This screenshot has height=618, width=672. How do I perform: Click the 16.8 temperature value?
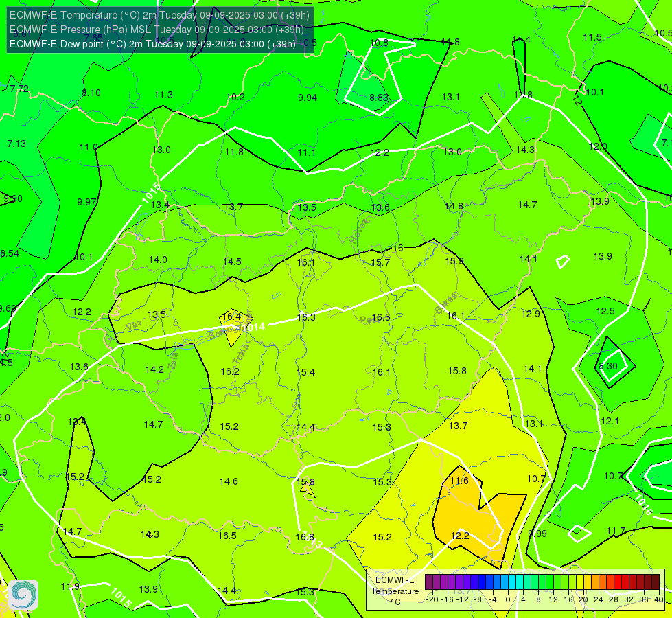[x=305, y=537]
